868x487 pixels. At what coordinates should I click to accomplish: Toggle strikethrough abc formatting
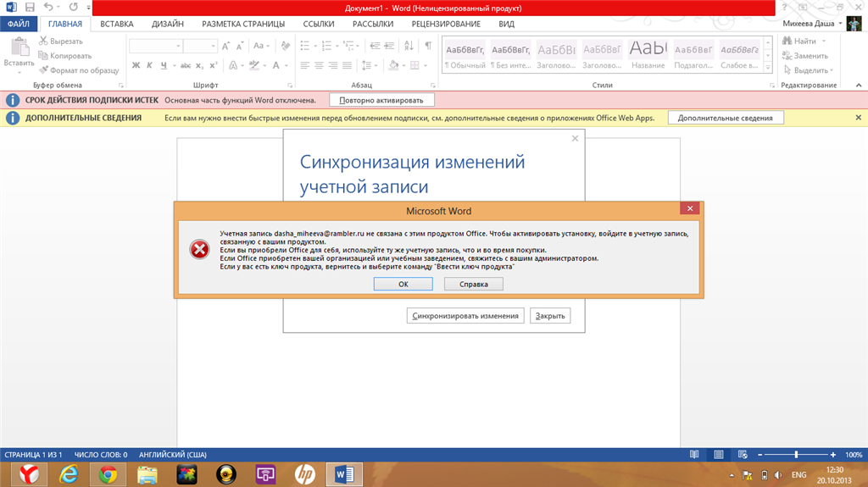(186, 65)
